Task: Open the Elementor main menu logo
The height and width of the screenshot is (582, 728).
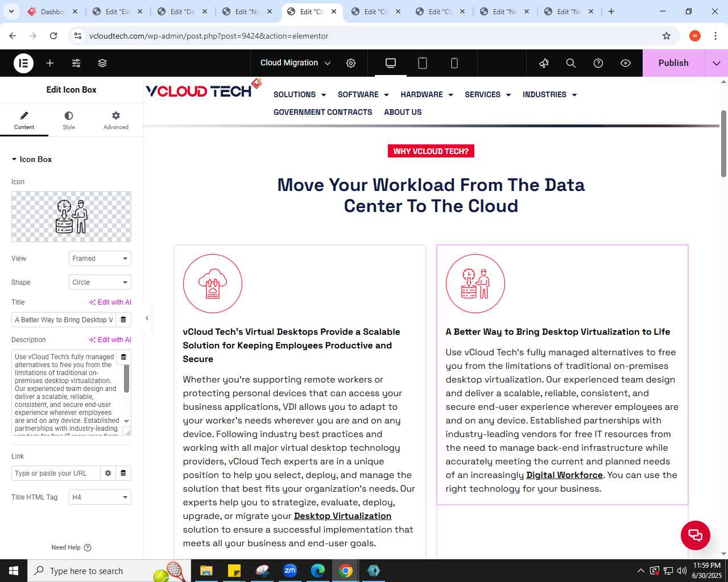Action: tap(23, 63)
